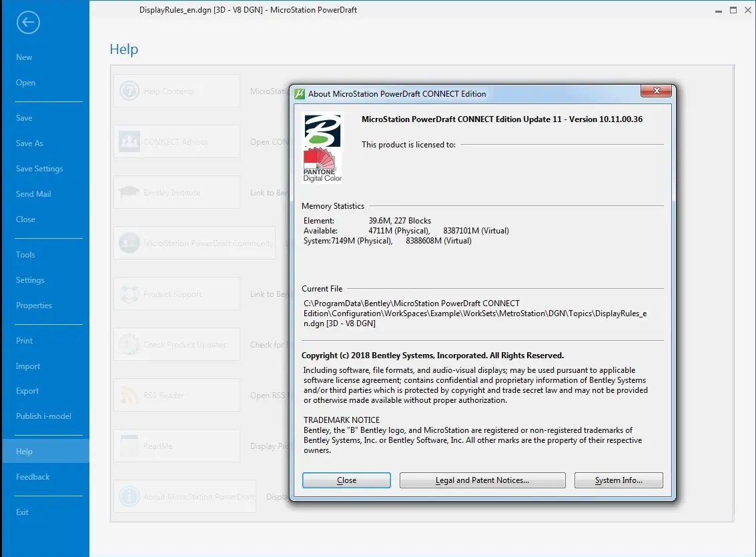Screen dimensions: 756x557
Task: Click the version text 'Version 10.11.00.36'
Action: pos(606,119)
